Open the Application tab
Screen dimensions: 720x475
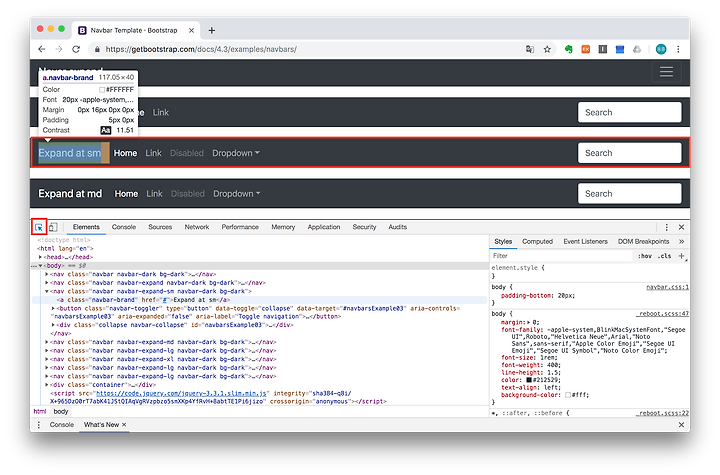pyautogui.click(x=324, y=227)
